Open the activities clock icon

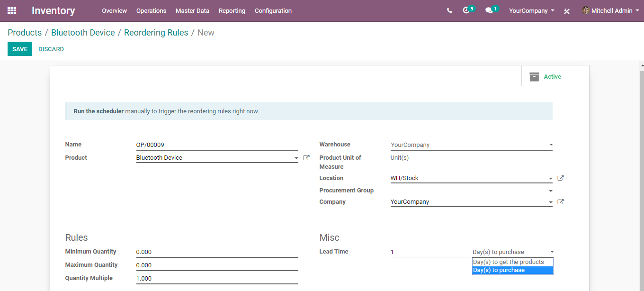[x=466, y=10]
